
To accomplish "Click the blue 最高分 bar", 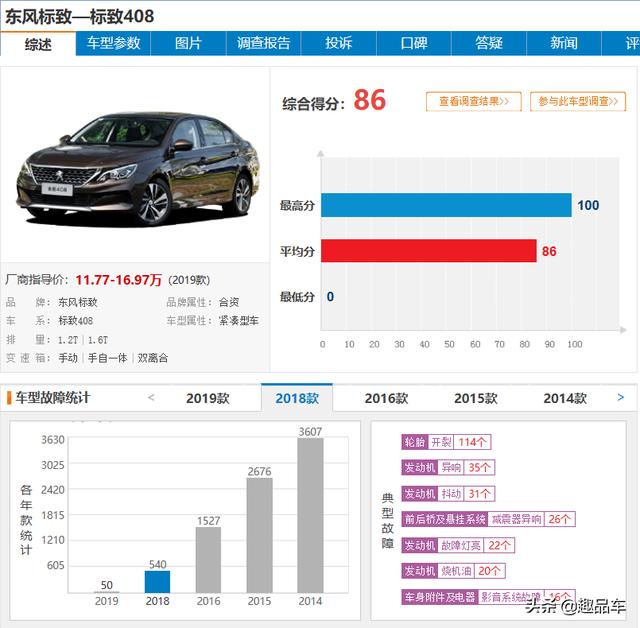I will pos(446,205).
